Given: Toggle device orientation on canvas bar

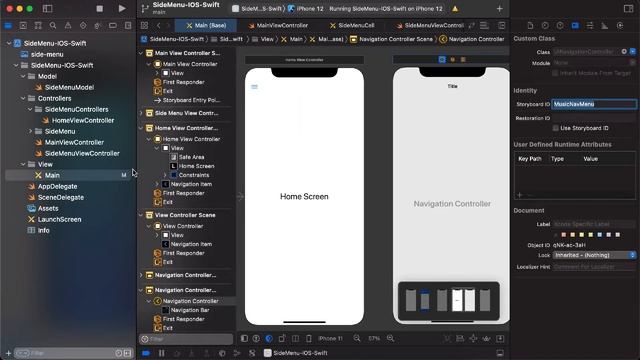Looking at the screenshot, I should [x=282, y=338].
